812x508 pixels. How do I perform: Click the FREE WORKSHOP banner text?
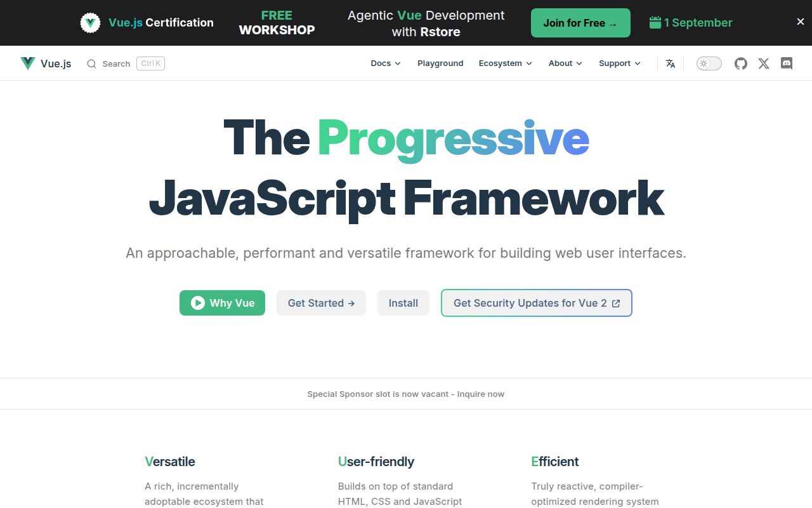tap(277, 23)
